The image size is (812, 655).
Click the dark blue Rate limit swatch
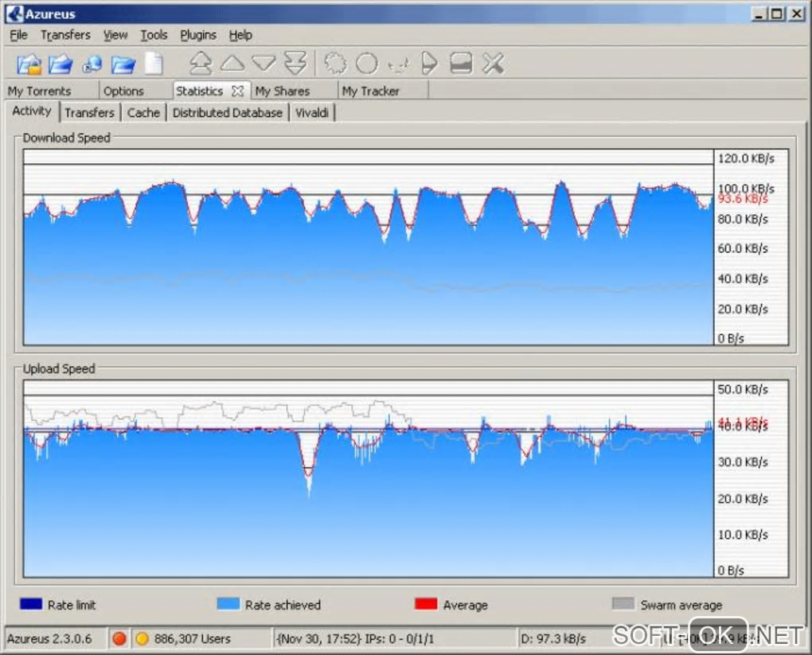30,605
